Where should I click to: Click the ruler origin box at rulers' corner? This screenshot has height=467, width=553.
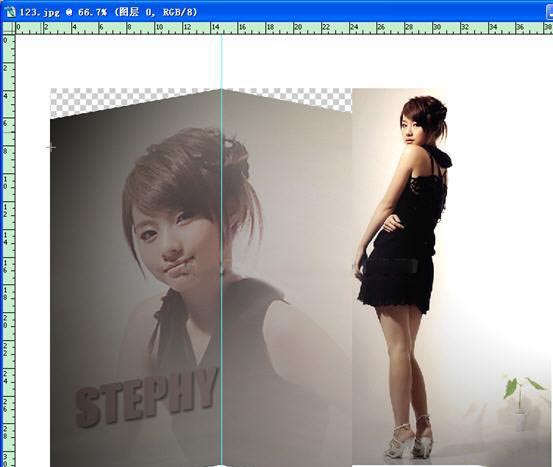(8, 28)
